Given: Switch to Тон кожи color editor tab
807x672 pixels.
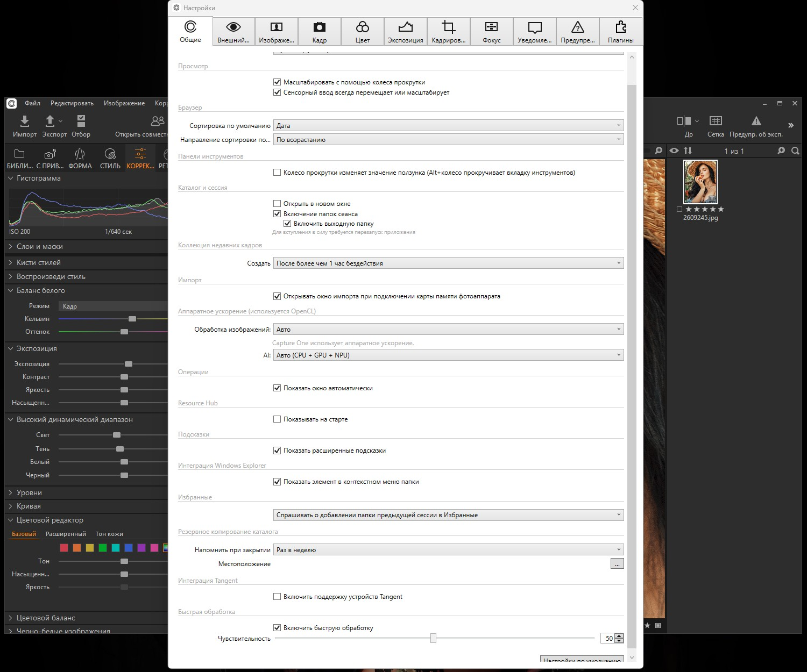Looking at the screenshot, I should (x=109, y=534).
